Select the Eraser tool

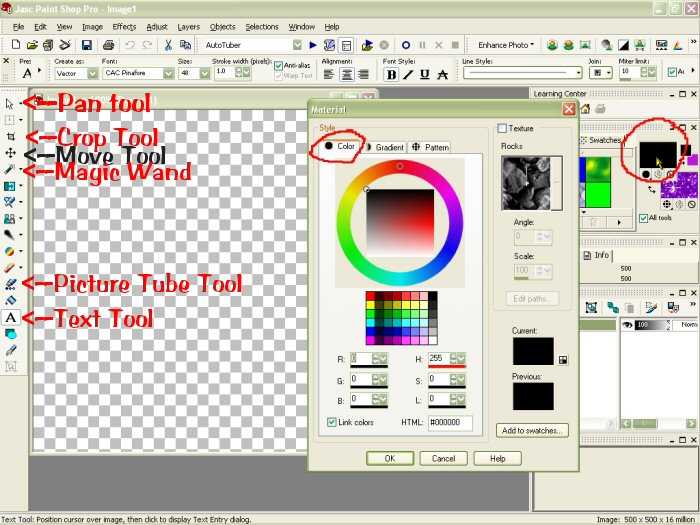tap(10, 268)
